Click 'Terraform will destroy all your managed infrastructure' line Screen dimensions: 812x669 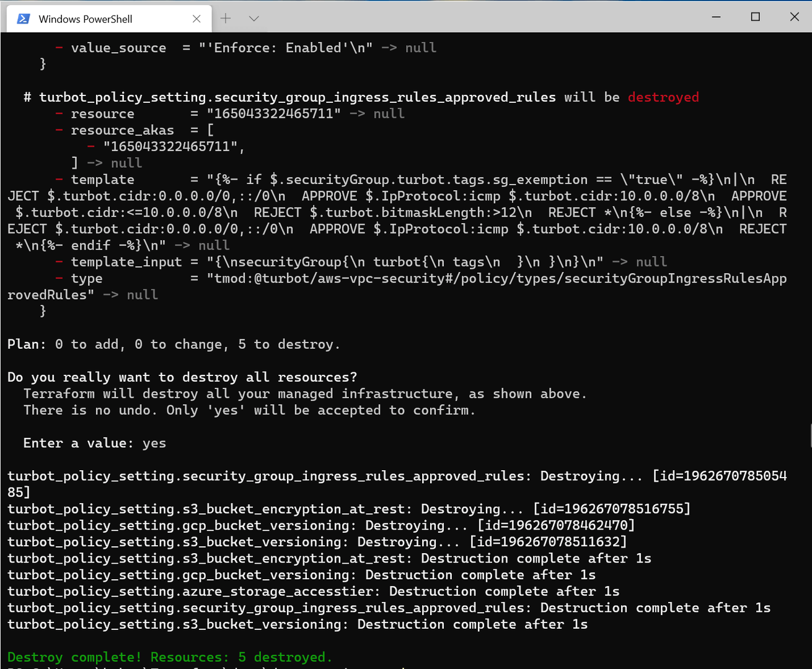pyautogui.click(x=305, y=394)
